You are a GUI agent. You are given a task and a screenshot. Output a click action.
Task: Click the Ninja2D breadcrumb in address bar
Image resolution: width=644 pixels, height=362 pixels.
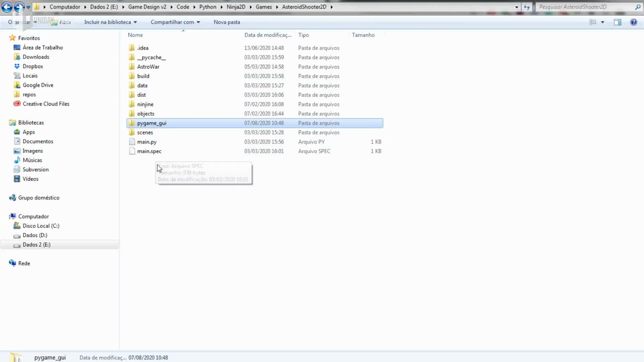(236, 7)
